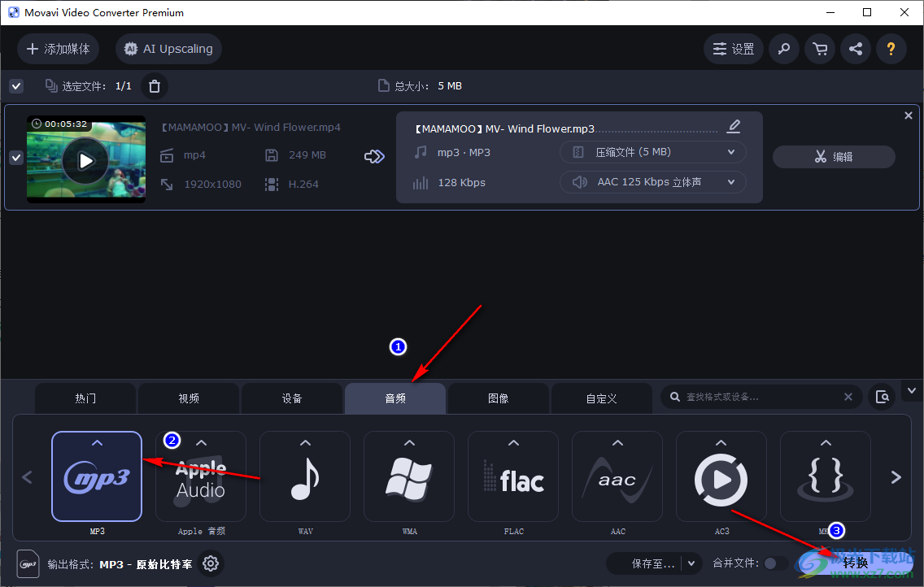Select the AAC format icon
924x587 pixels.
click(617, 476)
